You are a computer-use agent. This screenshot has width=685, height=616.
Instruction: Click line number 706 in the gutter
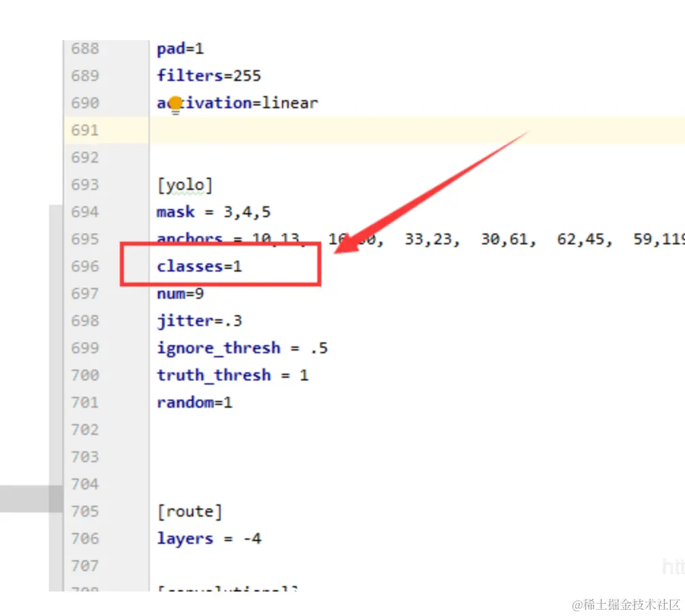[85, 538]
